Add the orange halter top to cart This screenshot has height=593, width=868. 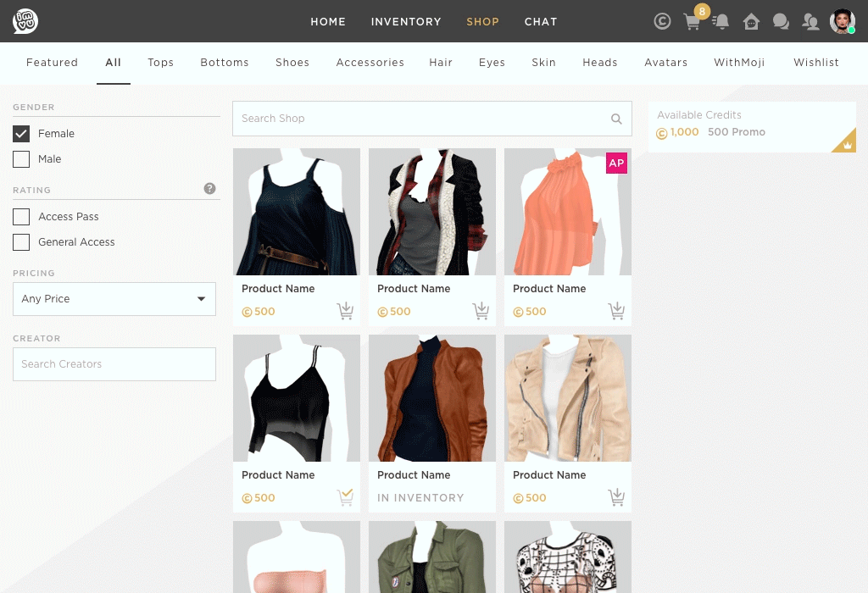[616, 311]
